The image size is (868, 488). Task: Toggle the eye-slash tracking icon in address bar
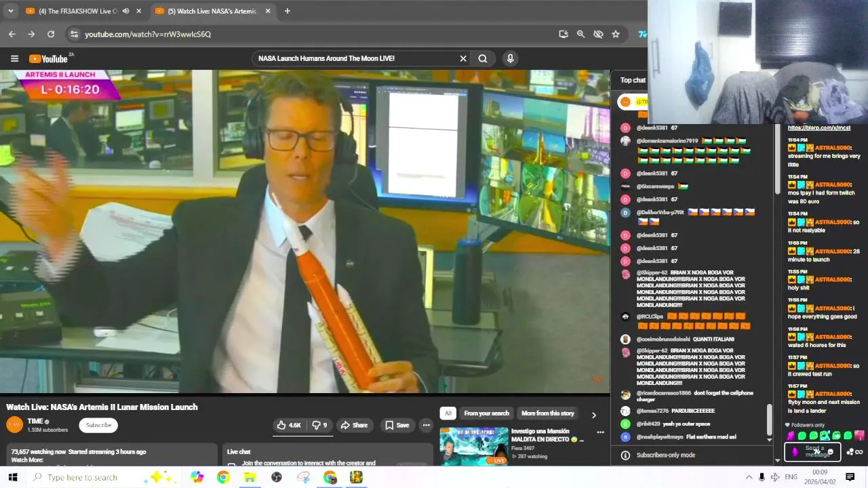pyautogui.click(x=598, y=34)
